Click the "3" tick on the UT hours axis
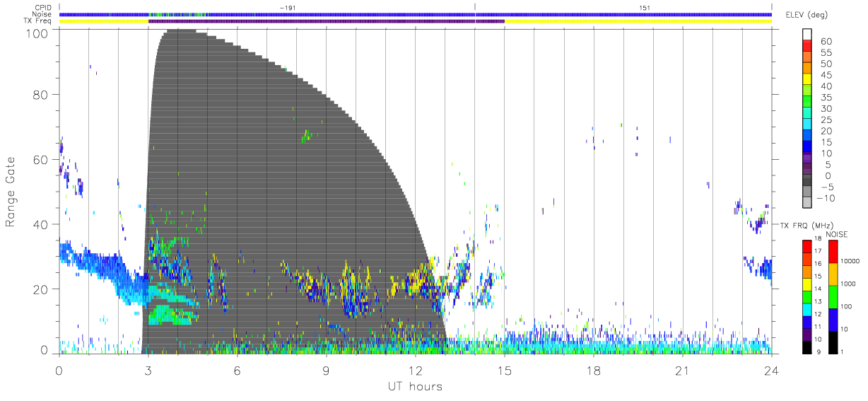The image size is (868, 401). click(148, 371)
